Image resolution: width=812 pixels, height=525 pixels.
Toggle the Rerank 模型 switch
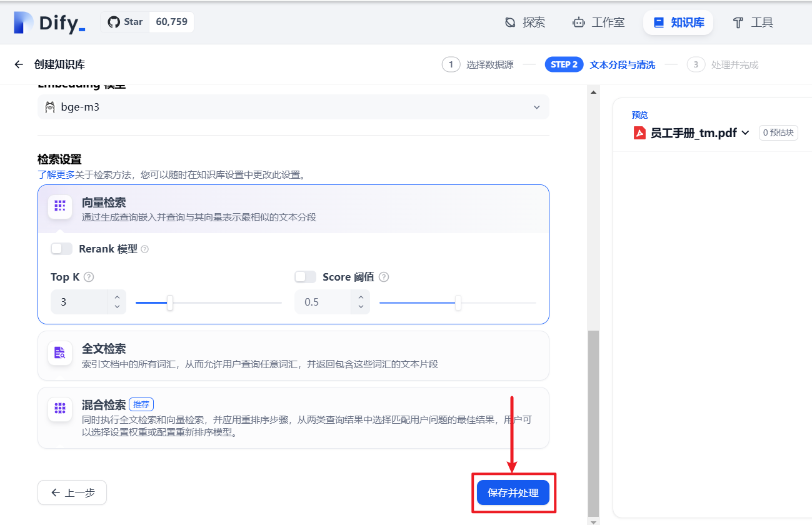tap(61, 249)
